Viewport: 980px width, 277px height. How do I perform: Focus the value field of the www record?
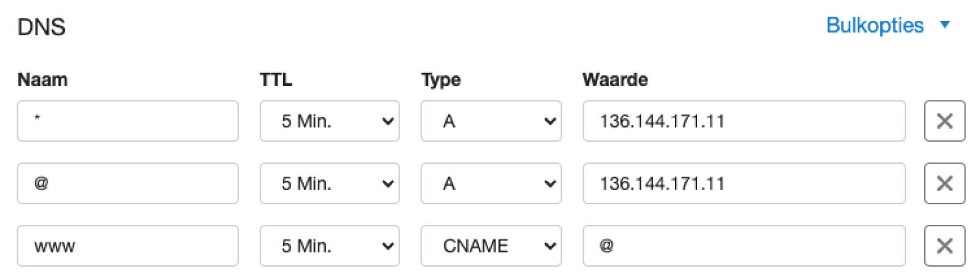744,246
